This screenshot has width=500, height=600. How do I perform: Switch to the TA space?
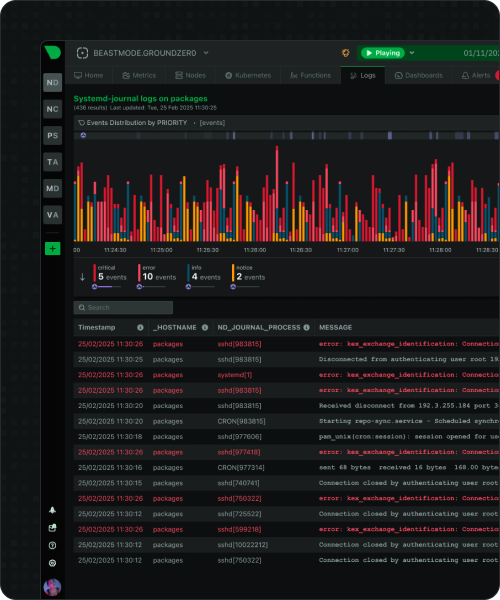click(x=52, y=162)
